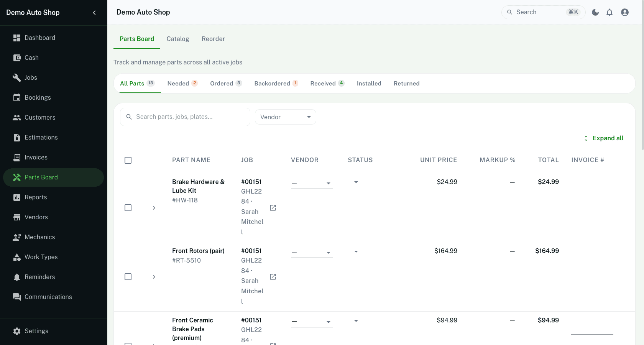Image resolution: width=644 pixels, height=345 pixels.
Task: Go to Jobs via wrench icon
Action: pos(53,77)
